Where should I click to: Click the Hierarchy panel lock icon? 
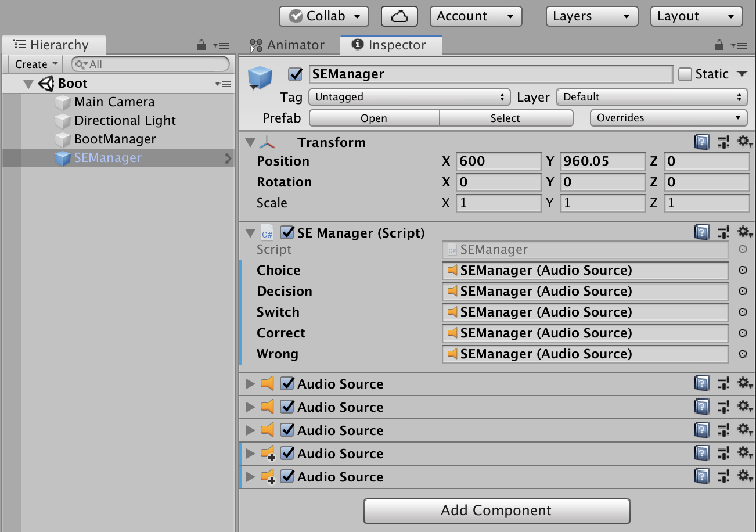tap(201, 45)
